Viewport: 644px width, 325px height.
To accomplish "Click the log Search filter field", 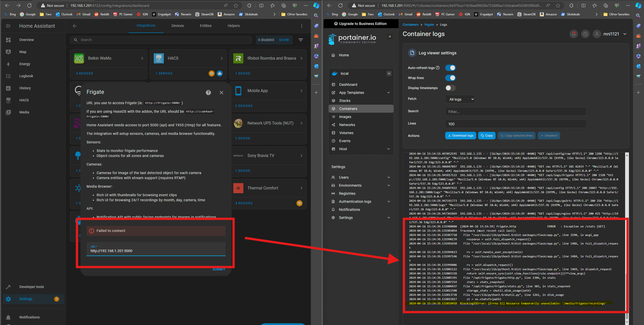I will 516,111.
